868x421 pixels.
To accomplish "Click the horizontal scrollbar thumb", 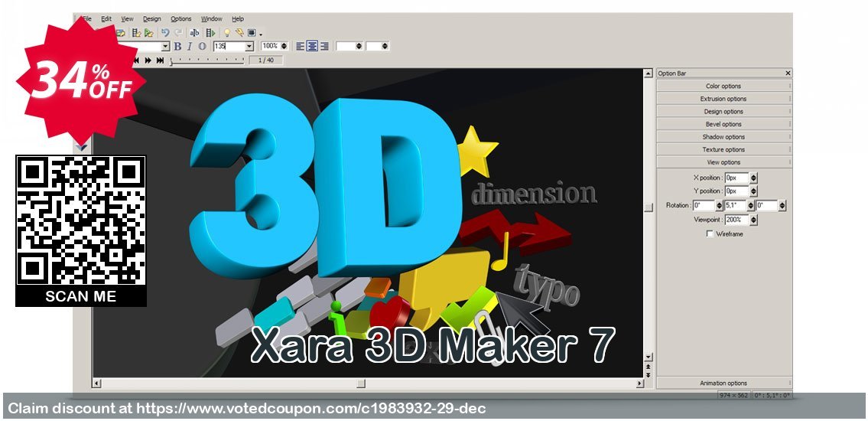I will pyautogui.click(x=361, y=383).
